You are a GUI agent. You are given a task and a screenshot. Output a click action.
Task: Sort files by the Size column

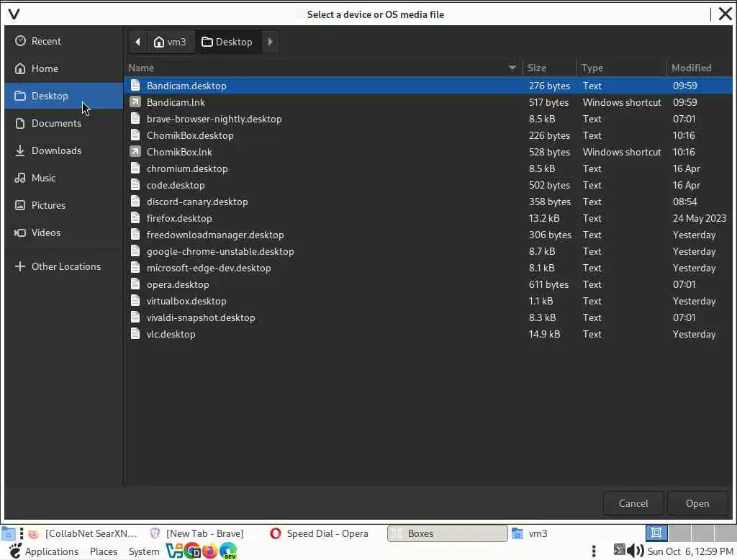pyautogui.click(x=549, y=68)
